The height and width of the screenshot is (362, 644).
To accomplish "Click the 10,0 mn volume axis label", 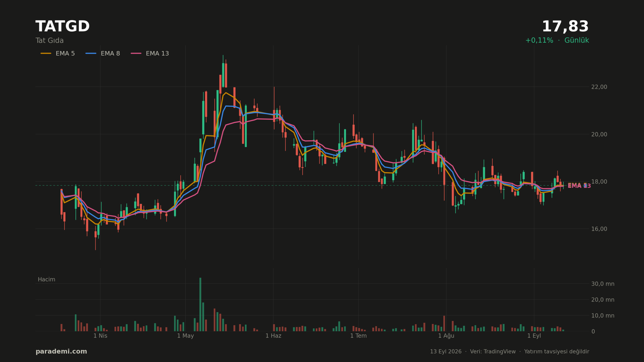I will coord(603,316).
